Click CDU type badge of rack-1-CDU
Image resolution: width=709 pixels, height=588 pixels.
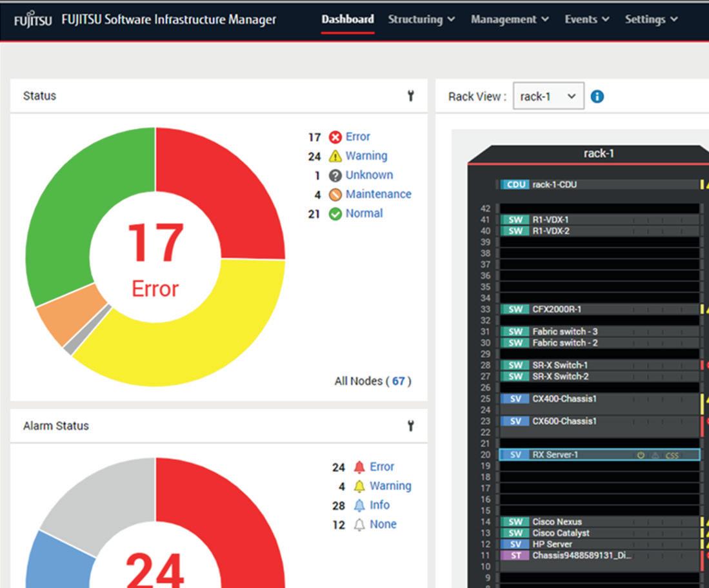click(x=515, y=184)
